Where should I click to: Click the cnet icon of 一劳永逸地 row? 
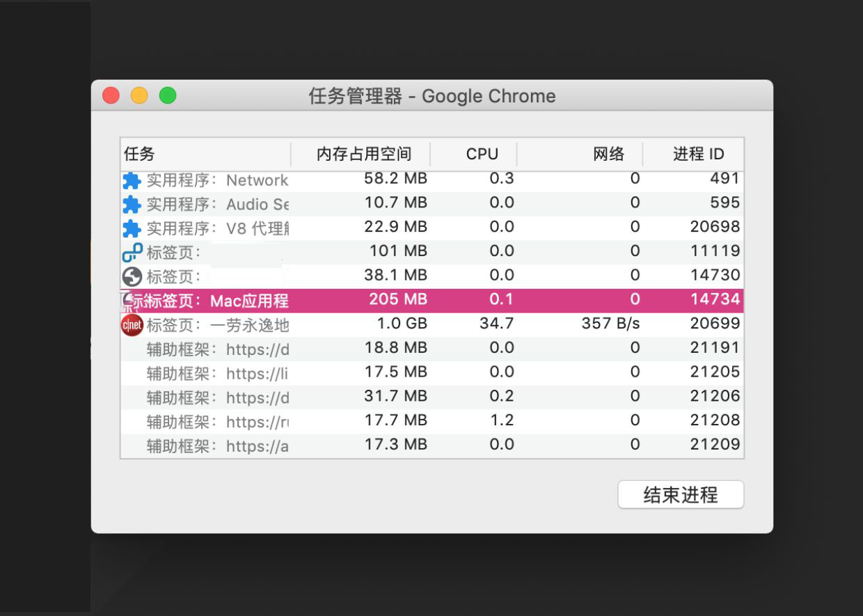pyautogui.click(x=132, y=325)
